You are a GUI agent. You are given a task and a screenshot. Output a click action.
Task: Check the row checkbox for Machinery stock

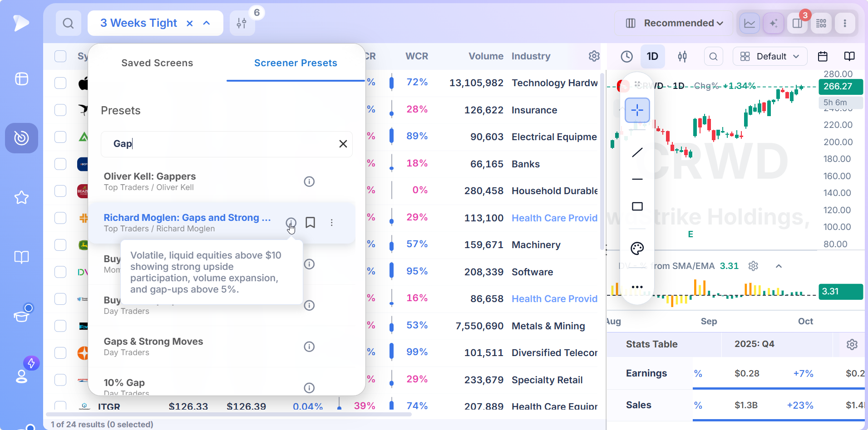(60, 245)
